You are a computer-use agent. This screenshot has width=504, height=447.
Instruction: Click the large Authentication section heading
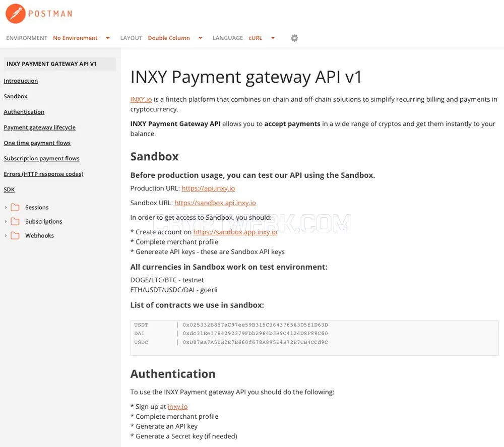(173, 374)
